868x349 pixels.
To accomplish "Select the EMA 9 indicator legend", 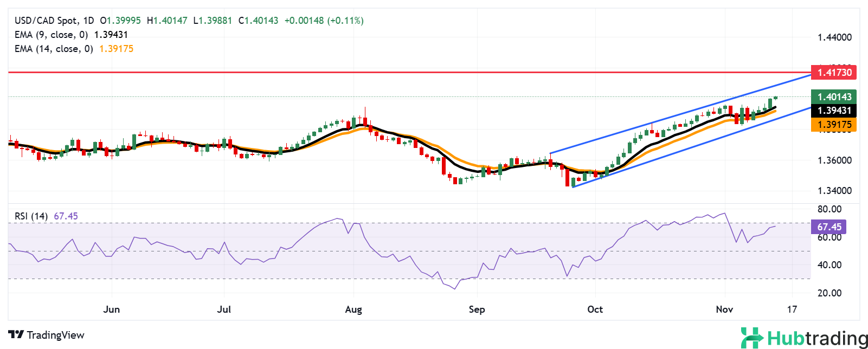I will point(51,35).
